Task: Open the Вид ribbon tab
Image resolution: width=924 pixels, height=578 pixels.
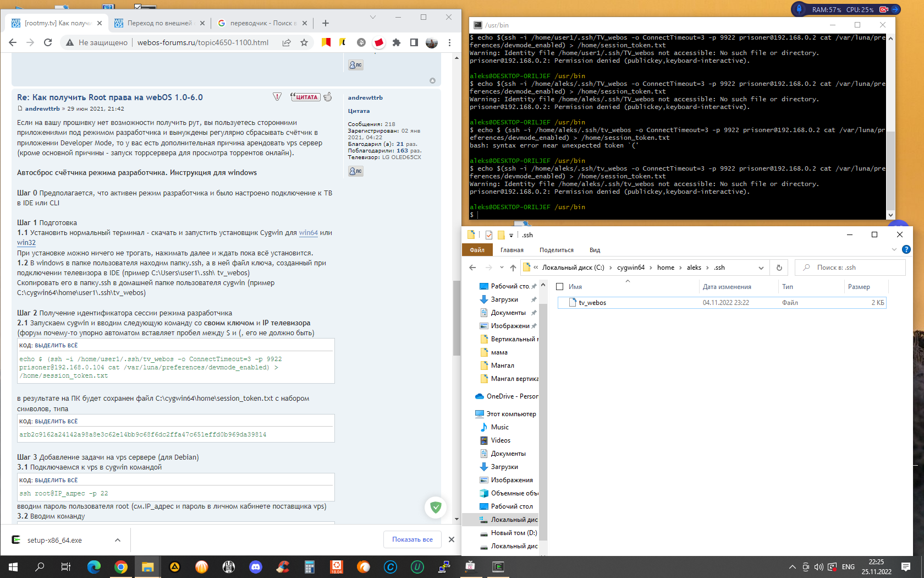Action: [595, 250]
